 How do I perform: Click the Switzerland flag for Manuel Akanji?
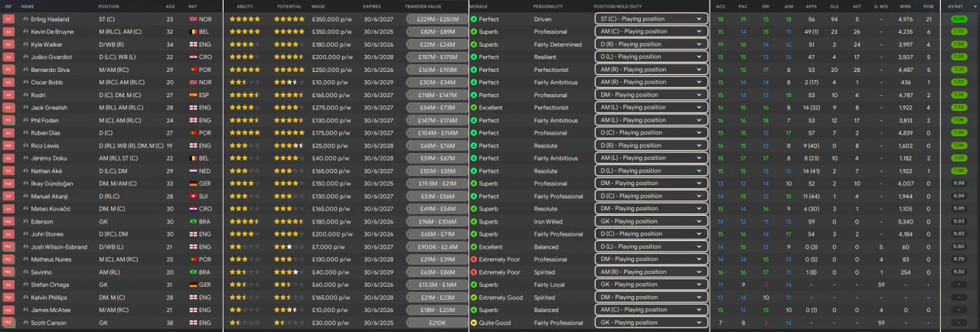192,197
